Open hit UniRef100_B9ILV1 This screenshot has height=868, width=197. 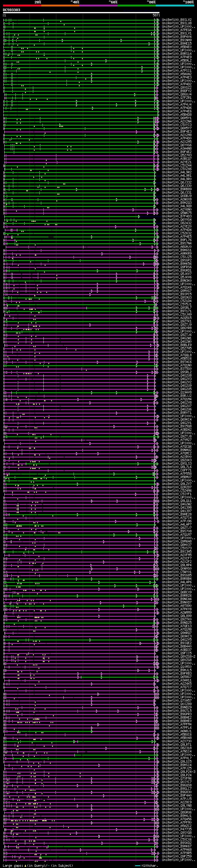(x=177, y=33)
